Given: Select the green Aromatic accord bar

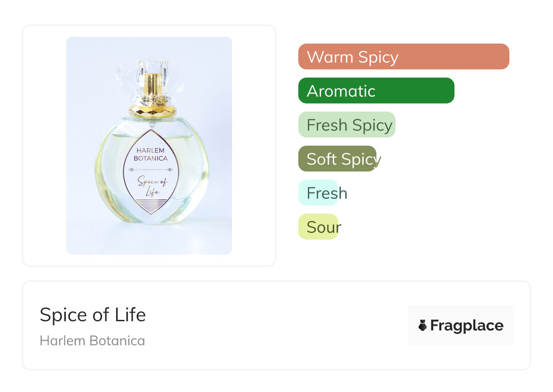Looking at the screenshot, I should click(376, 91).
